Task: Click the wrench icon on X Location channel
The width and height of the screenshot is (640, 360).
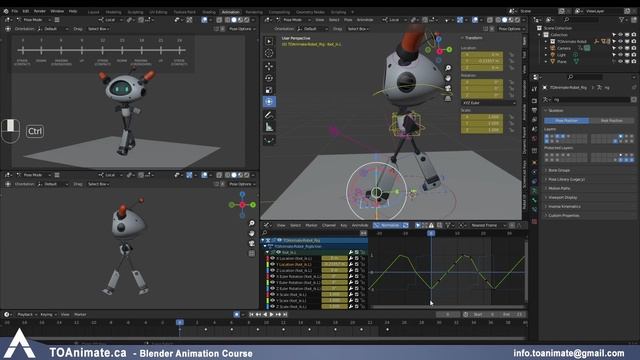Action: [x=351, y=258]
